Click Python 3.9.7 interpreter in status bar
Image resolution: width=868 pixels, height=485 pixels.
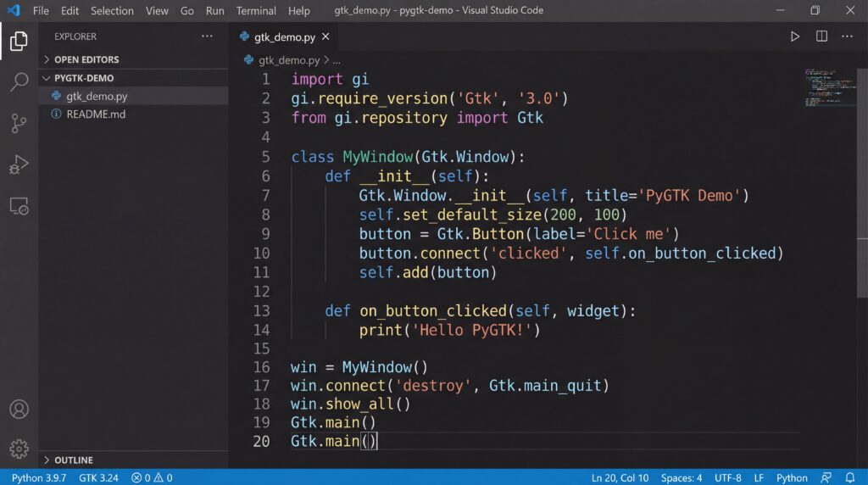click(x=39, y=477)
